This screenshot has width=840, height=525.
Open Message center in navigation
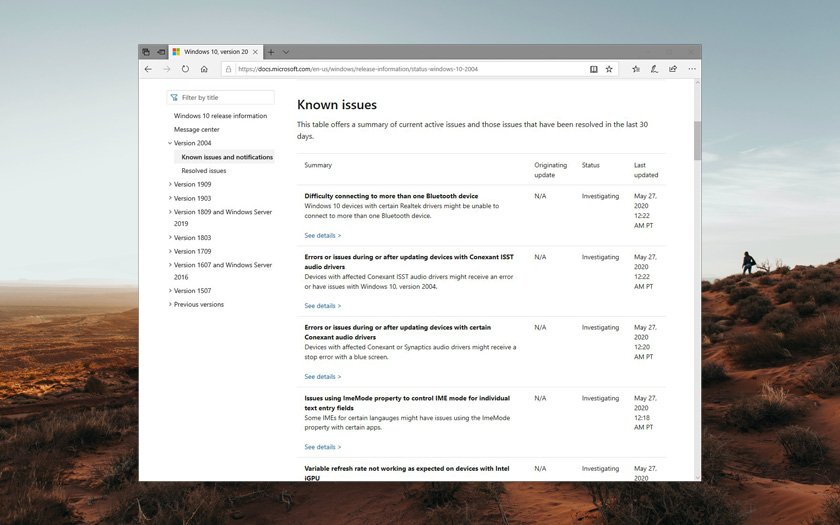pos(196,129)
